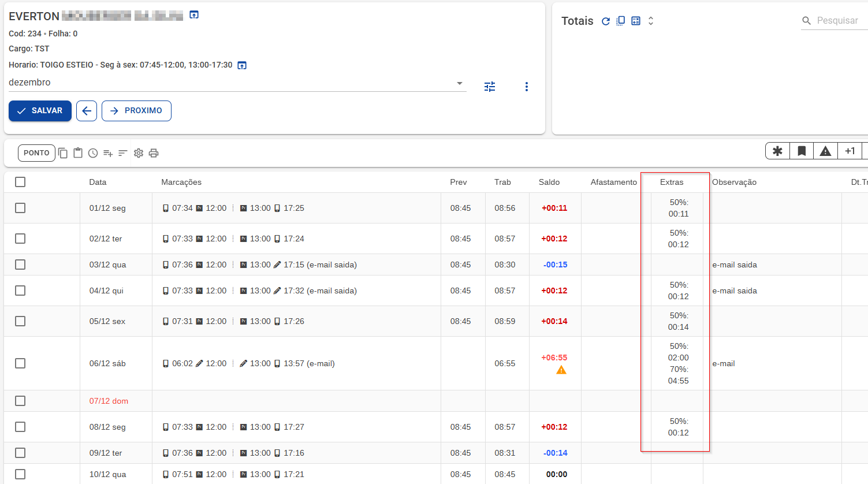Go to previous employee with back arrow
Image resolution: width=868 pixels, height=484 pixels.
87,111
